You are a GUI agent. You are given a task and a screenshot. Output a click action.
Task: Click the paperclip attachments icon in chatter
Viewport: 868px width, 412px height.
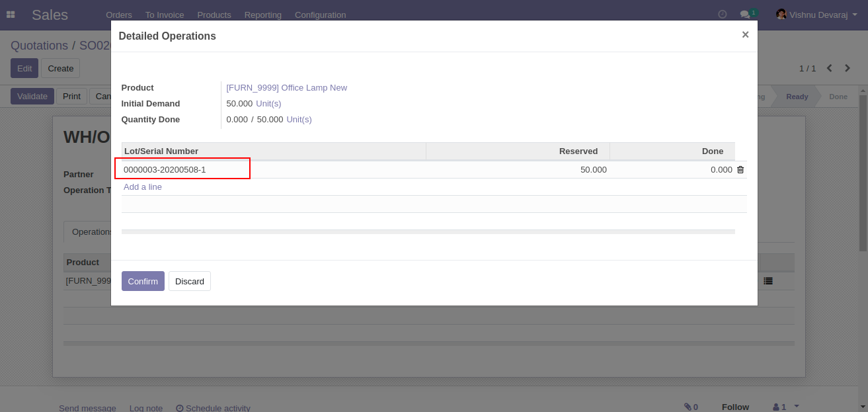point(688,407)
